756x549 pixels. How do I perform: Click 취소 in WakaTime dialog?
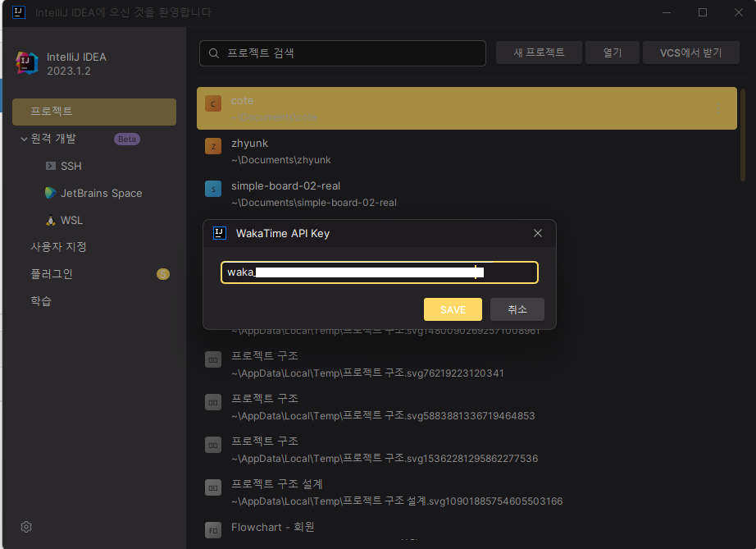click(517, 309)
